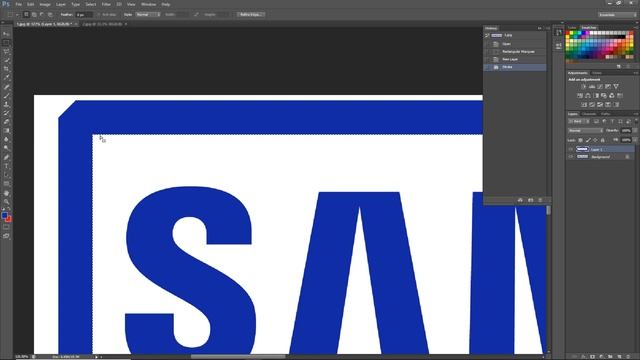Open the layer Opacity dropdown arrow
Viewport: 640px width, 360px height.
(636, 131)
